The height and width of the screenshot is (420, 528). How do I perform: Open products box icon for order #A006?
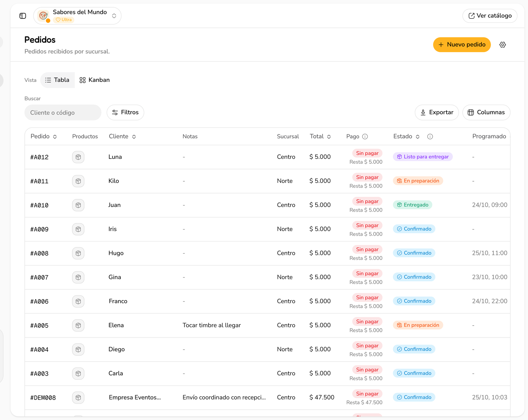tap(78, 301)
